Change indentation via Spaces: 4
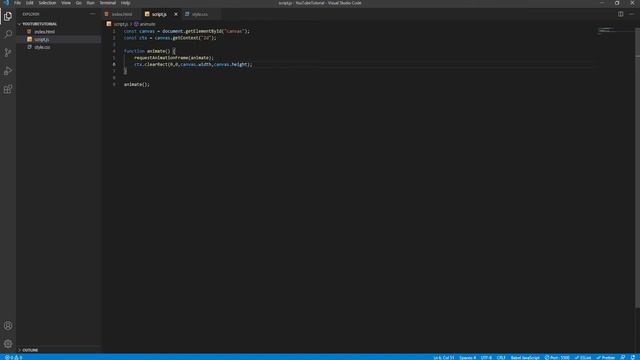 [x=467, y=358]
